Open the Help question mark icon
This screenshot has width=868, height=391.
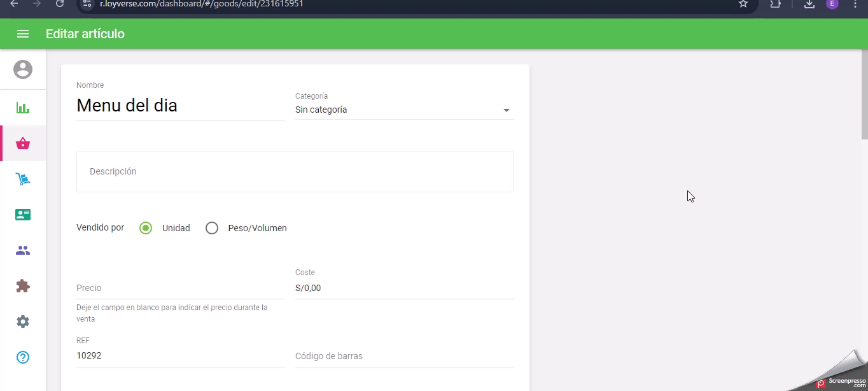(x=23, y=357)
